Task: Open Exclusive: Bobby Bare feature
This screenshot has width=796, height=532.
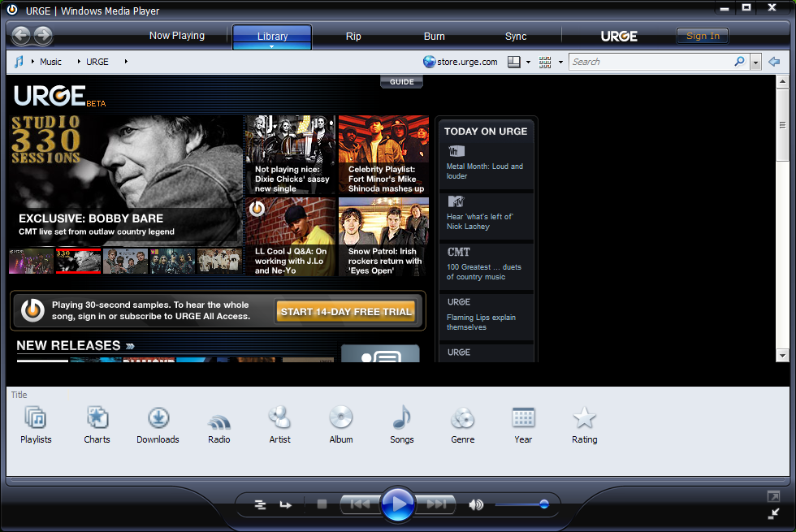Action: coord(126,179)
